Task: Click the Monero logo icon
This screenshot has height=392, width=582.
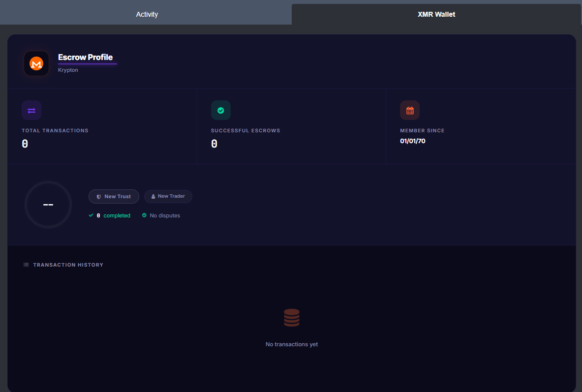Action: coord(36,63)
